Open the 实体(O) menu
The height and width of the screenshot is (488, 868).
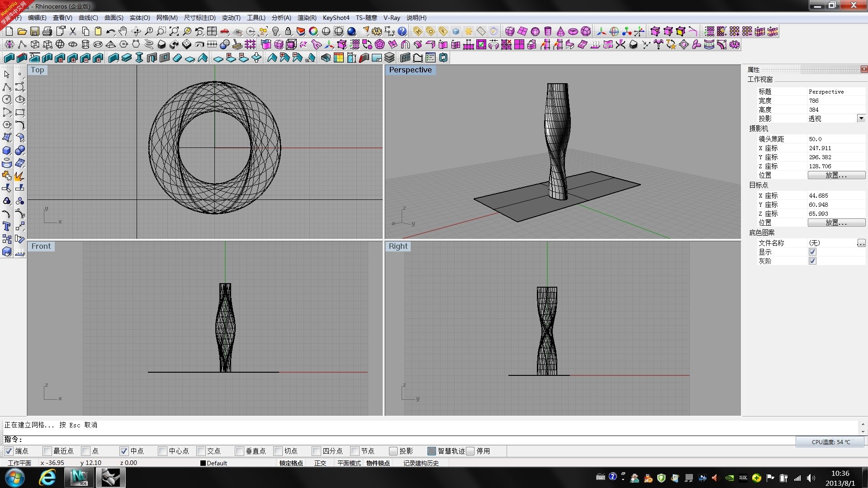[140, 18]
